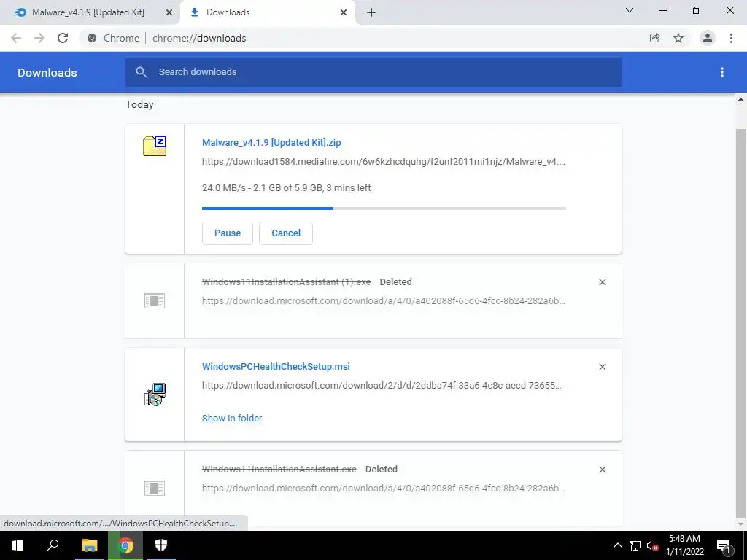The height and width of the screenshot is (560, 747).
Task: Click the placeholder icon for Windows11InstallationAssistant.exe
Action: [x=155, y=488]
